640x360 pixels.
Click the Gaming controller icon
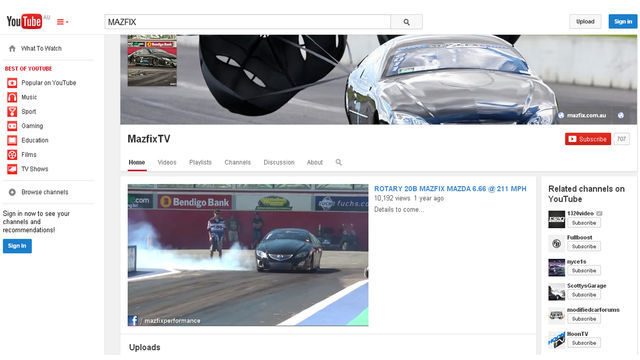point(12,126)
